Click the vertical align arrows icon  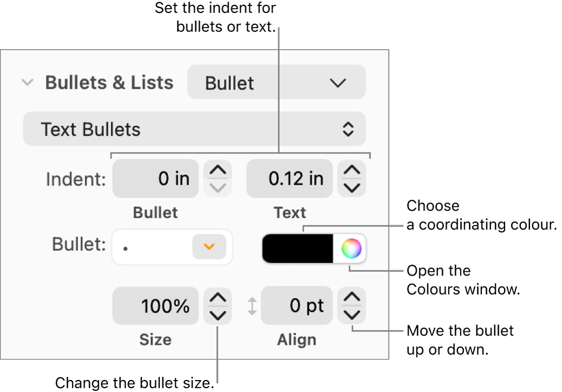253,306
